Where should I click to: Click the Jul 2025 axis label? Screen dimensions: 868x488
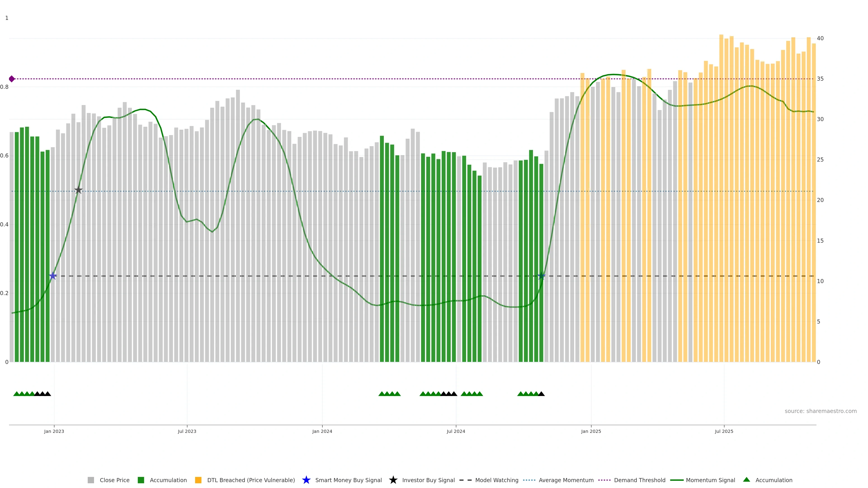(x=724, y=432)
